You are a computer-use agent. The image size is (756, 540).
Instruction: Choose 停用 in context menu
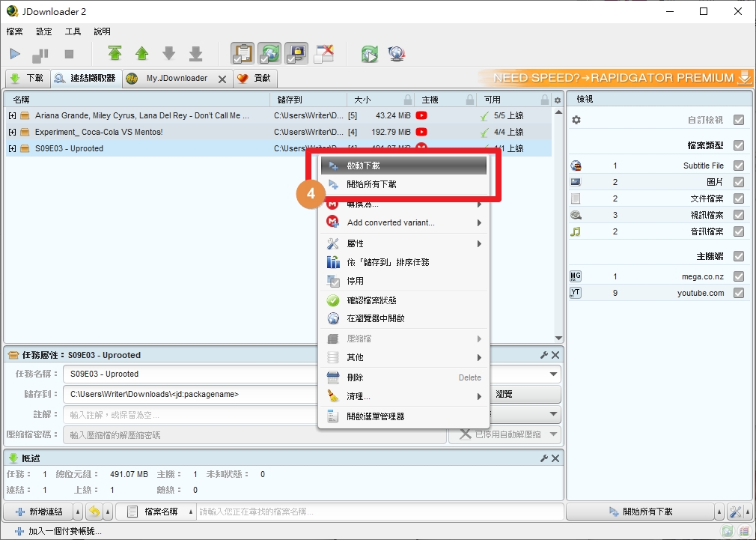click(403, 281)
